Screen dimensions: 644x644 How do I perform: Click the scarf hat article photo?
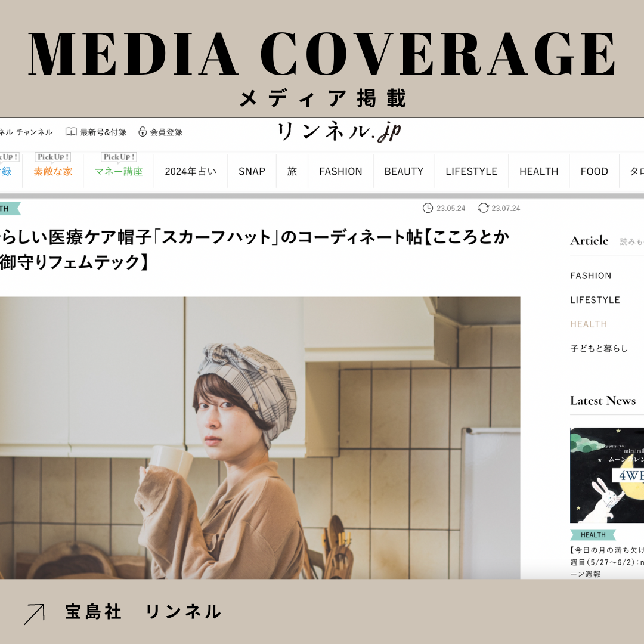(x=259, y=438)
